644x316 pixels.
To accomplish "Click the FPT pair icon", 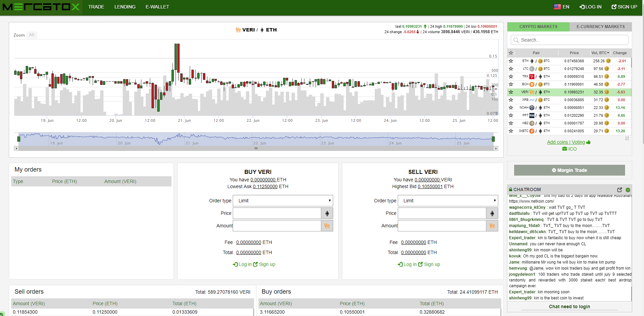I will pos(532,115).
